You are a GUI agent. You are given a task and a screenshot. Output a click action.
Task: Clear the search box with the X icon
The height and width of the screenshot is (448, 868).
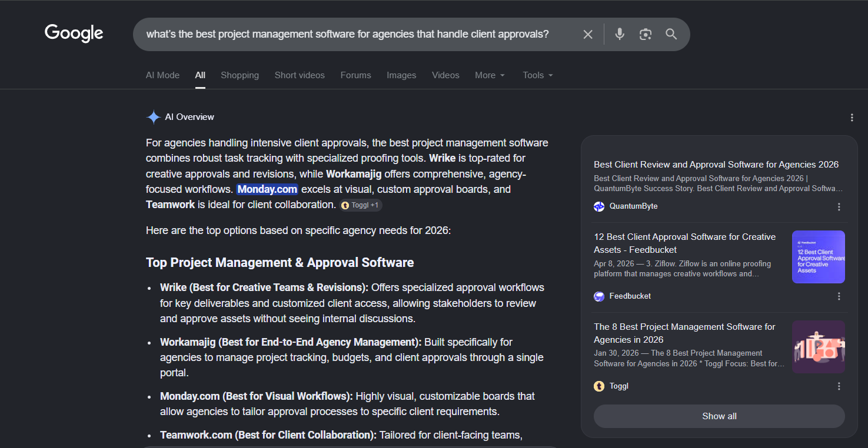(588, 35)
